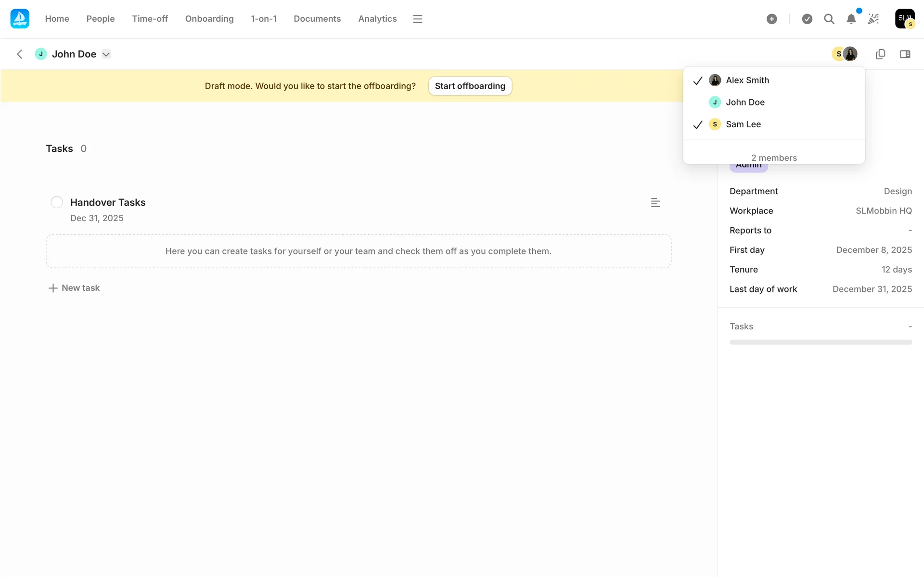Uncheck Alex Smith in the members list
Image resolution: width=924 pixels, height=578 pixels.
click(747, 80)
